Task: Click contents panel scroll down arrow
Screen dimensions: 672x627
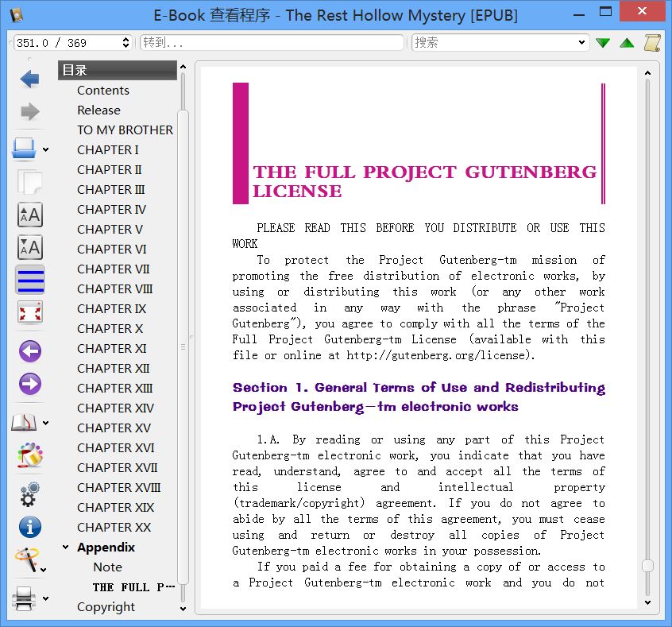Action: pos(183,609)
